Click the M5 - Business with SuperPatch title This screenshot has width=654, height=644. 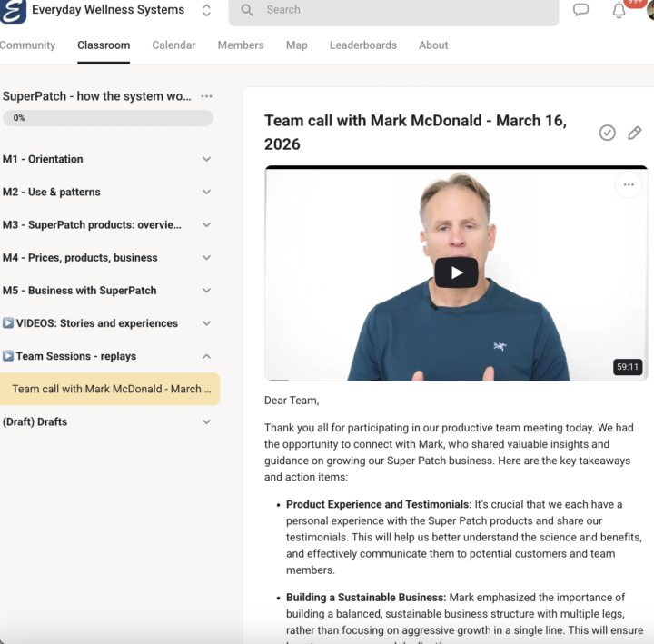pyautogui.click(x=79, y=291)
